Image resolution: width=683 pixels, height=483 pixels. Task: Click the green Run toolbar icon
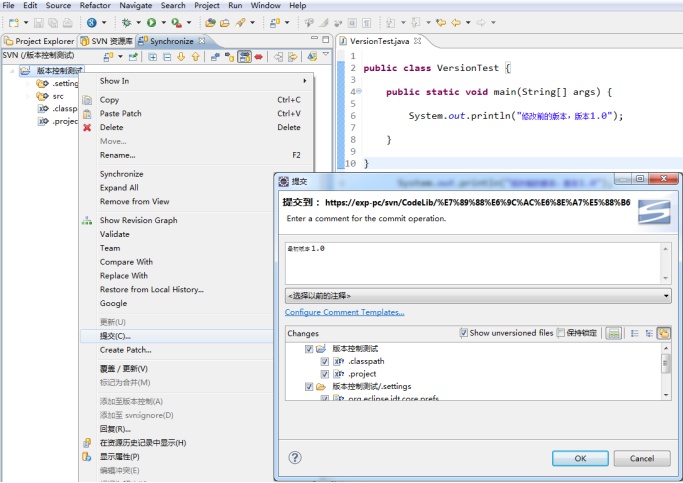click(x=152, y=23)
